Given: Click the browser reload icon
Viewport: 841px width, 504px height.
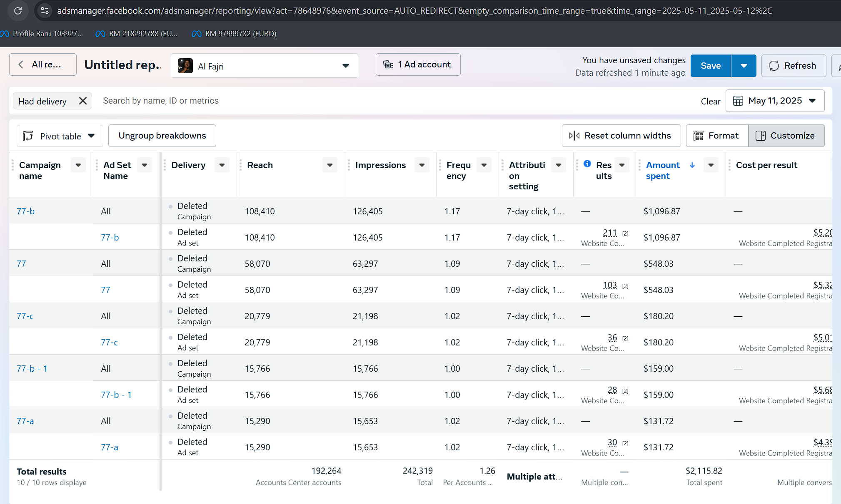Looking at the screenshot, I should [x=18, y=10].
